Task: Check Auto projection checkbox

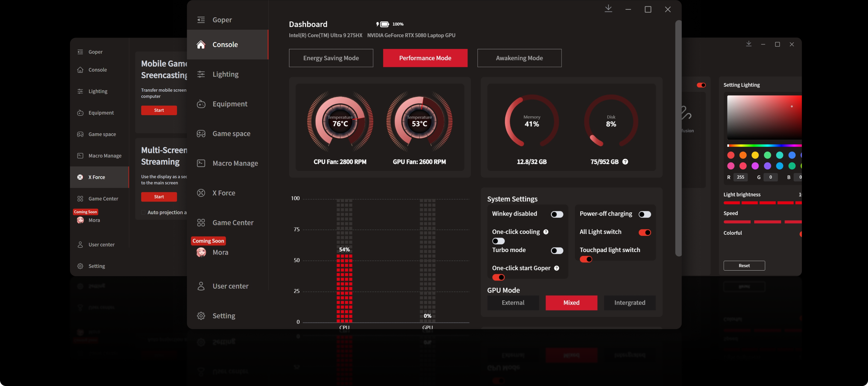Action: [143, 212]
